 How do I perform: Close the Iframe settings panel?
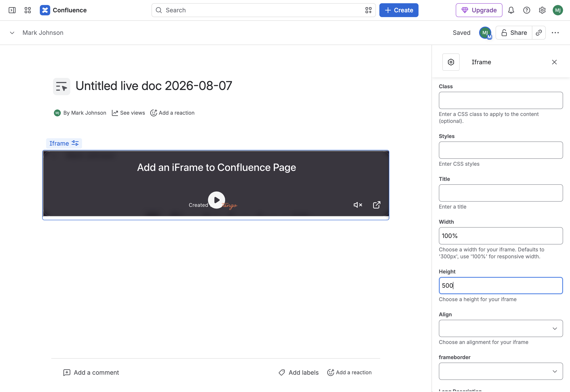pyautogui.click(x=554, y=62)
